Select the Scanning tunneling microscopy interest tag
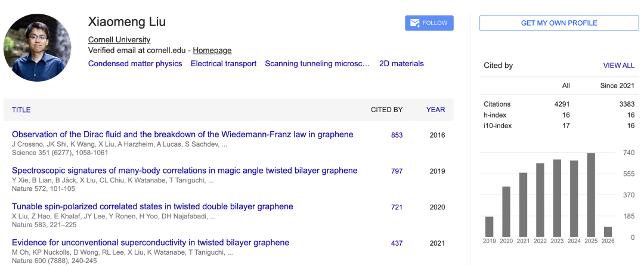The width and height of the screenshot is (644, 266). pos(317,64)
